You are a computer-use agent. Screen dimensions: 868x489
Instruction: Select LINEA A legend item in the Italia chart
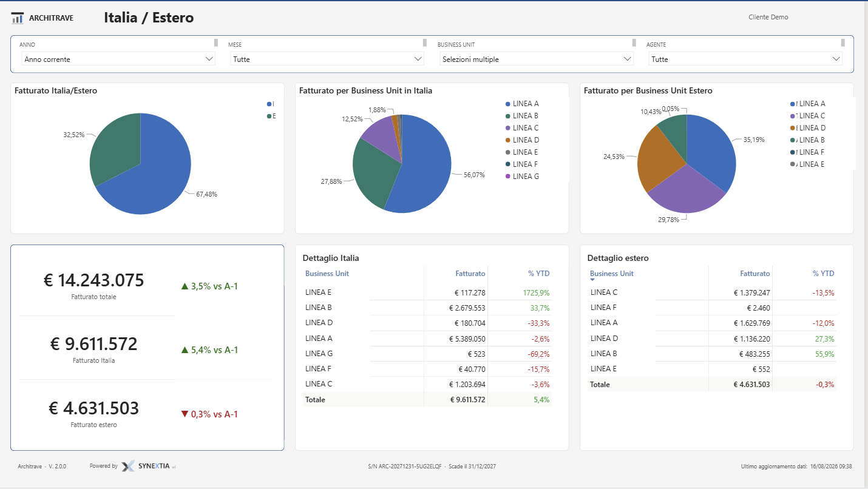[522, 104]
